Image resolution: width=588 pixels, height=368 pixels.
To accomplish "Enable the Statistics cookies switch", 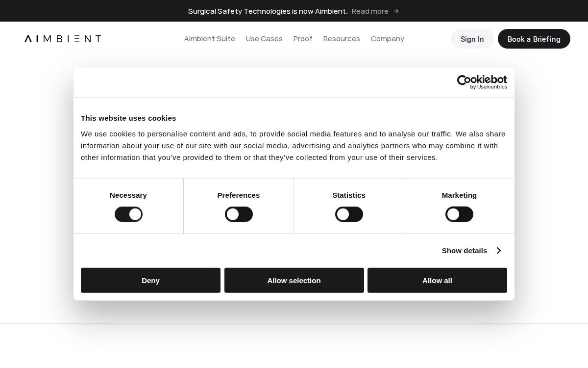I will coord(349,214).
